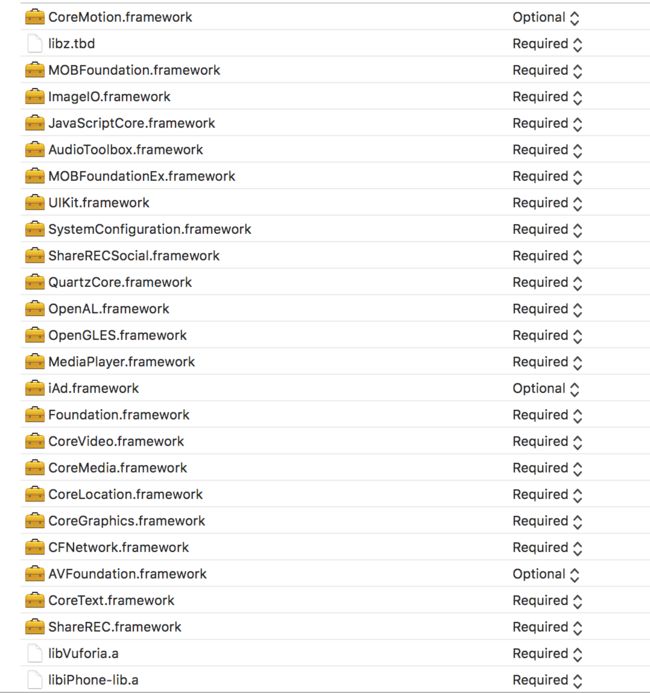Click the libz.tbd file icon
This screenshot has height=693, width=650.
pyautogui.click(x=35, y=44)
